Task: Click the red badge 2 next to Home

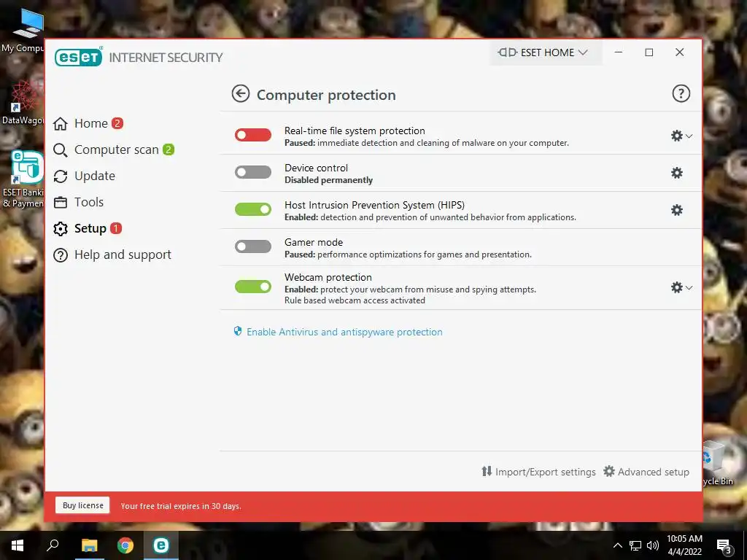Action: point(117,123)
